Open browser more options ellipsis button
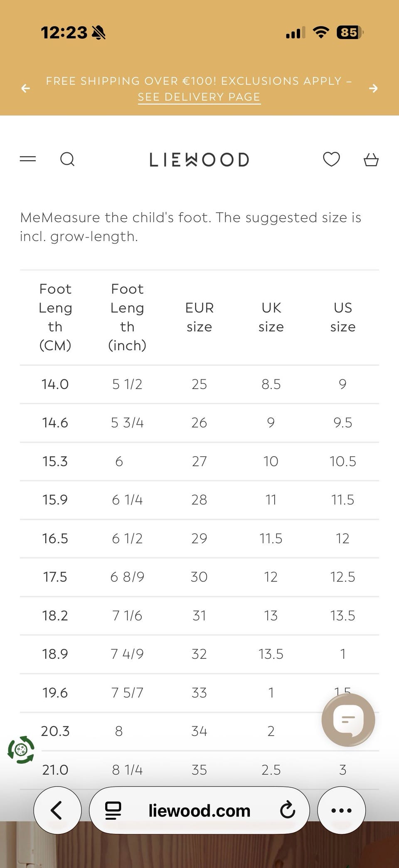The image size is (399, 868). tap(341, 810)
